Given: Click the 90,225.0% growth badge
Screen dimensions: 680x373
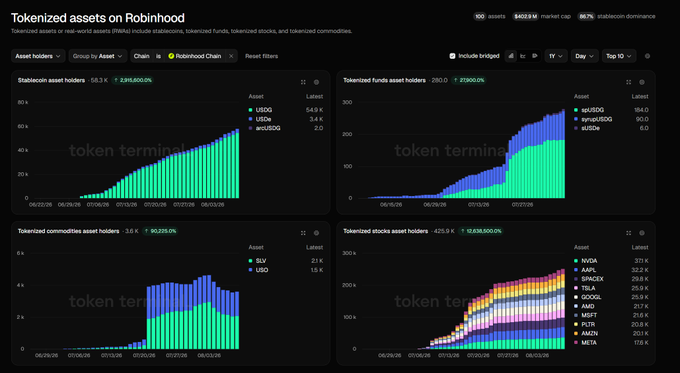Looking at the screenshot, I should 160,231.
